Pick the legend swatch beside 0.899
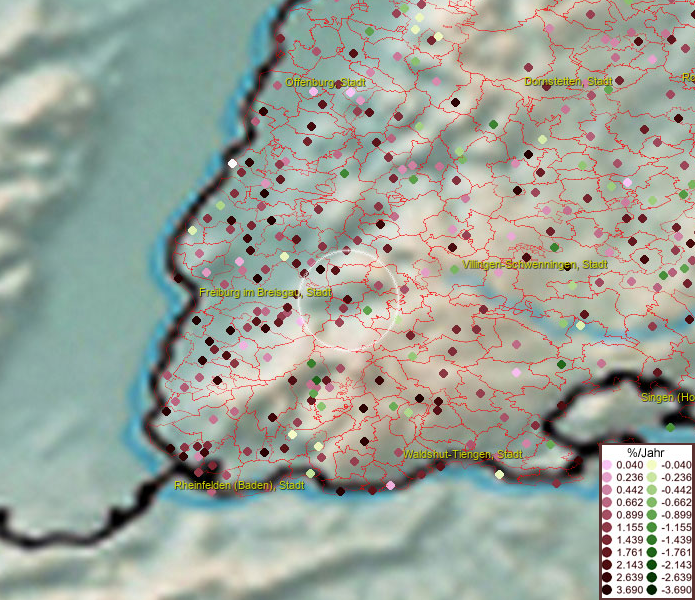This screenshot has width=695, height=600. point(607,515)
